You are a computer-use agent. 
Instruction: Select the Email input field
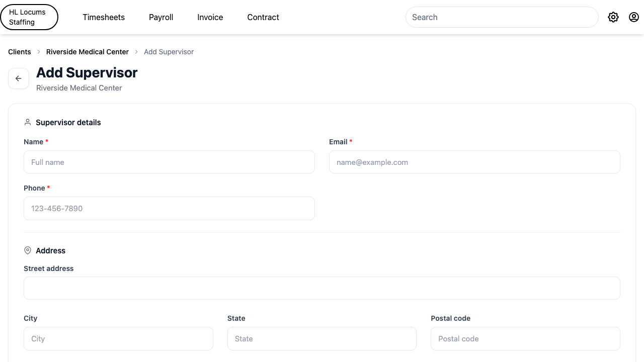point(474,162)
